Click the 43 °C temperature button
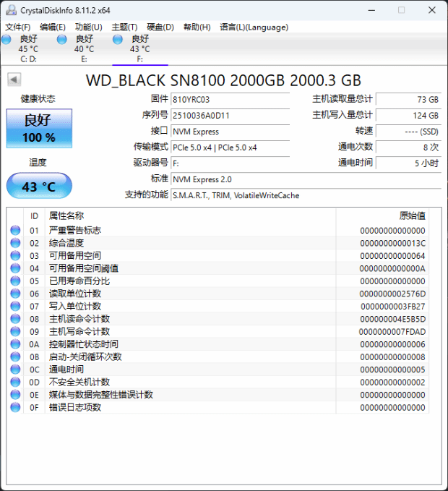The image size is (448, 491). point(39,186)
